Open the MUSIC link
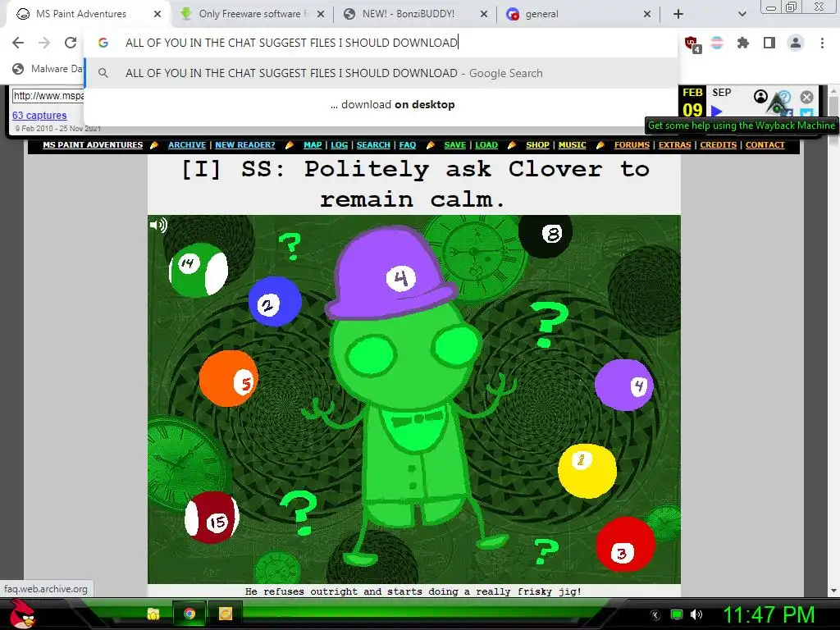The height and width of the screenshot is (630, 840). pos(572,144)
